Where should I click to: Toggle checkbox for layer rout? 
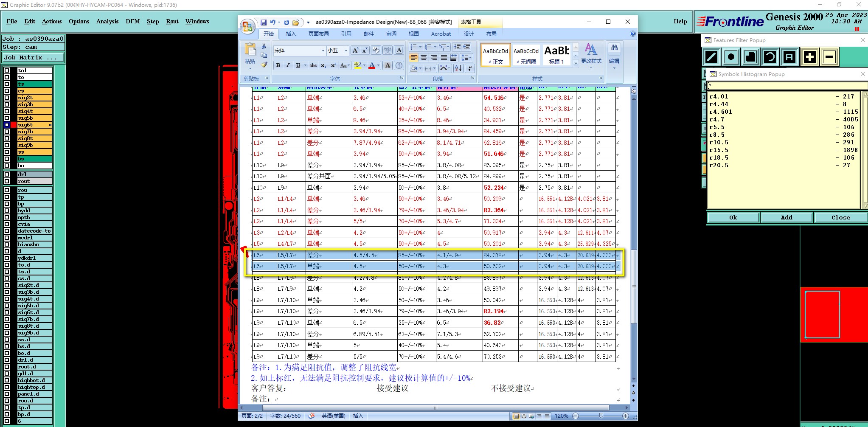pyautogui.click(x=7, y=181)
